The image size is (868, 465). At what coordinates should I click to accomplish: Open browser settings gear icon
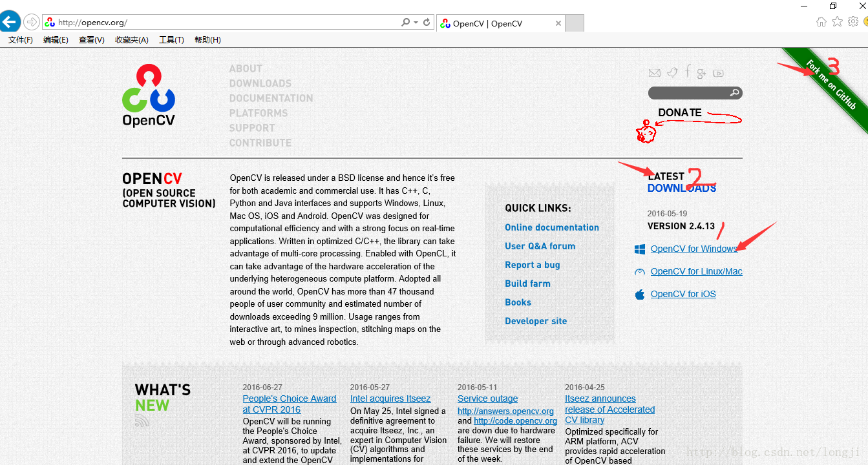853,21
